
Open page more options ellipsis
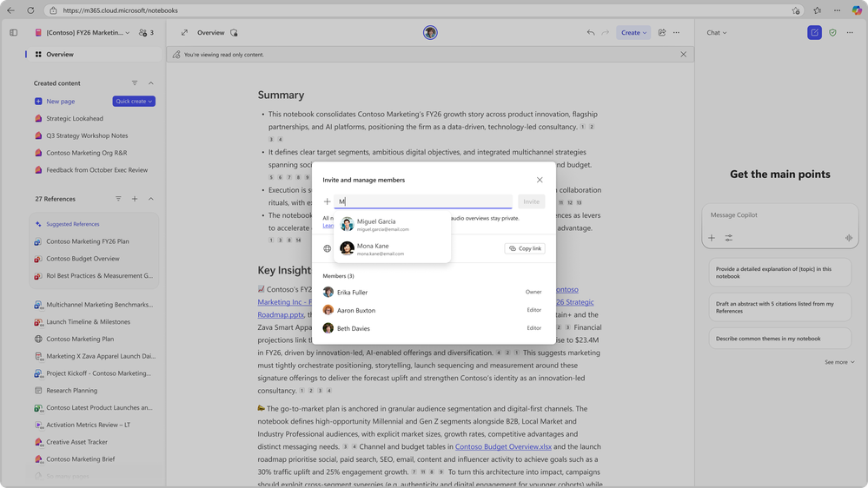pos(677,33)
